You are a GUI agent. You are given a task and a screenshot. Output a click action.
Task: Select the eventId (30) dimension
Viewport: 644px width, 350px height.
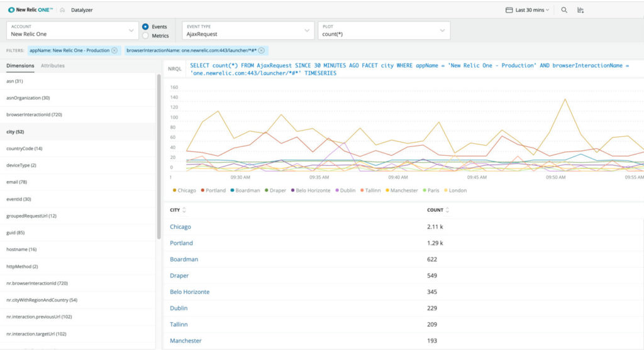pyautogui.click(x=78, y=199)
